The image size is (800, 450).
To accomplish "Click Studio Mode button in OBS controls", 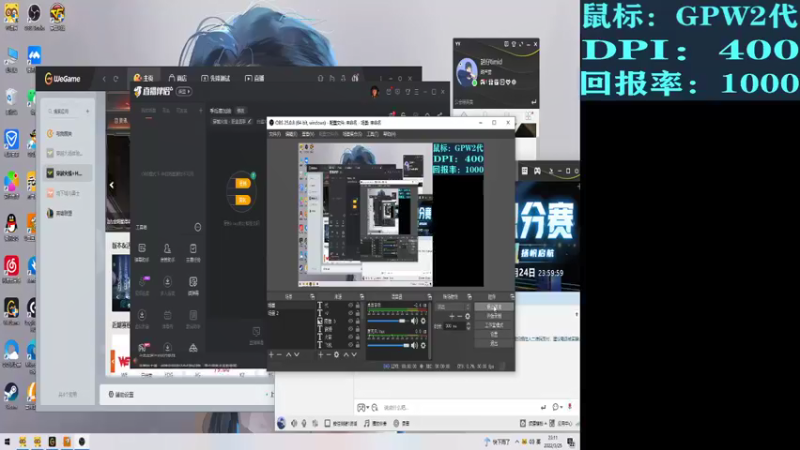I will coord(494,325).
